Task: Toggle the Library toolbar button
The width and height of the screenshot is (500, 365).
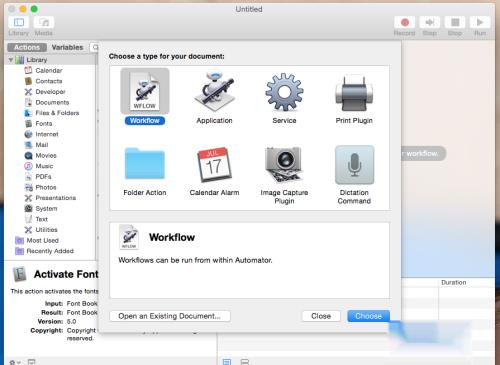Action: click(x=19, y=22)
